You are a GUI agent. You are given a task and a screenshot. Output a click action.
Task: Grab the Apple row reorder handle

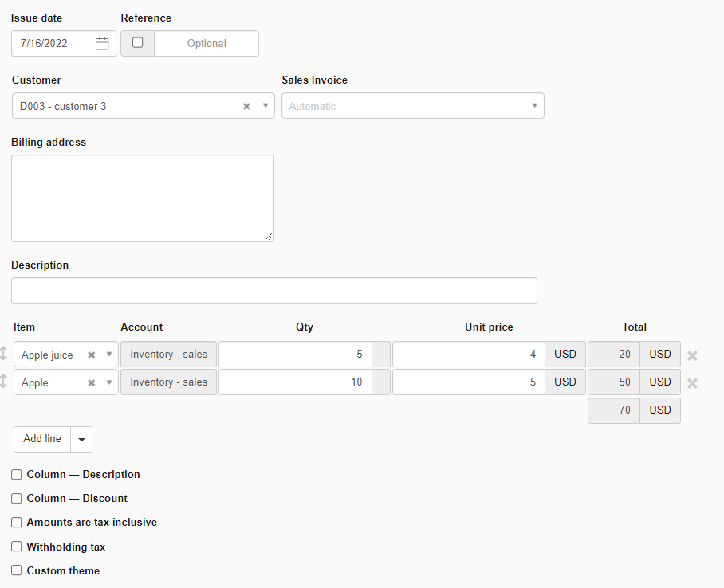(4, 382)
